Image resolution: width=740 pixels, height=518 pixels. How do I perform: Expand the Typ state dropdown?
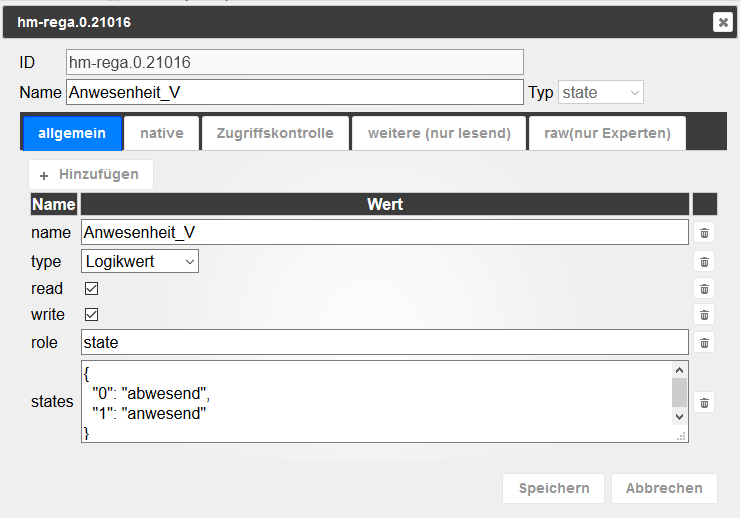600,93
